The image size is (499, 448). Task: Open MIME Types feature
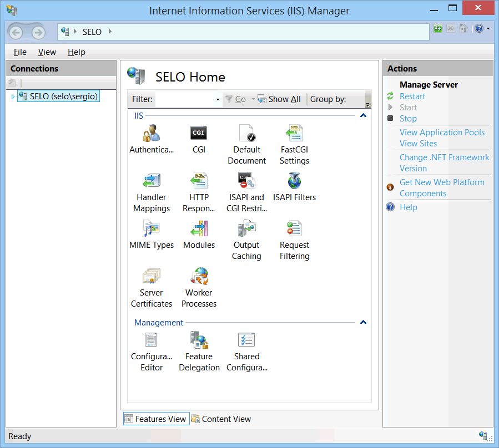pyautogui.click(x=152, y=235)
